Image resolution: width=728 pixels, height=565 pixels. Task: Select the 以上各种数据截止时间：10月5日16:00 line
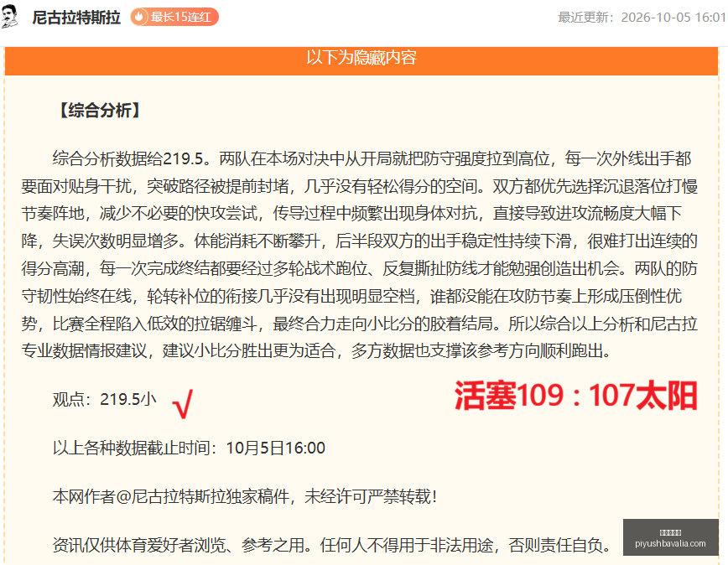point(189,448)
